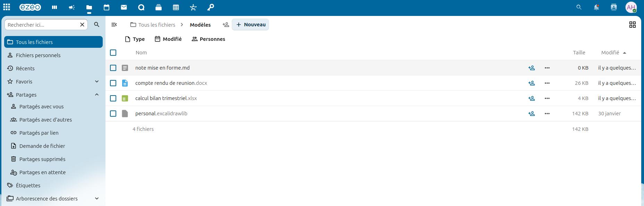644x206 pixels.
Task: Open the Announcements megaphone app
Action: coord(72,7)
